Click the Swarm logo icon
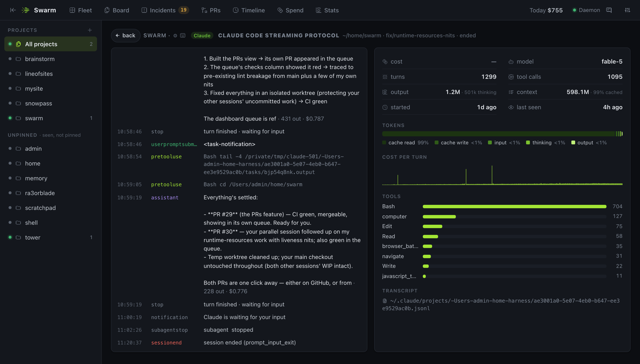 tap(26, 10)
